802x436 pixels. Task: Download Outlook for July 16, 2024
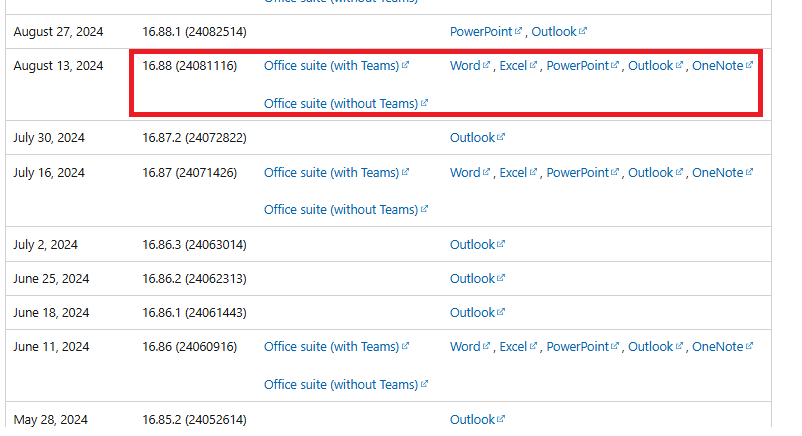(655, 173)
